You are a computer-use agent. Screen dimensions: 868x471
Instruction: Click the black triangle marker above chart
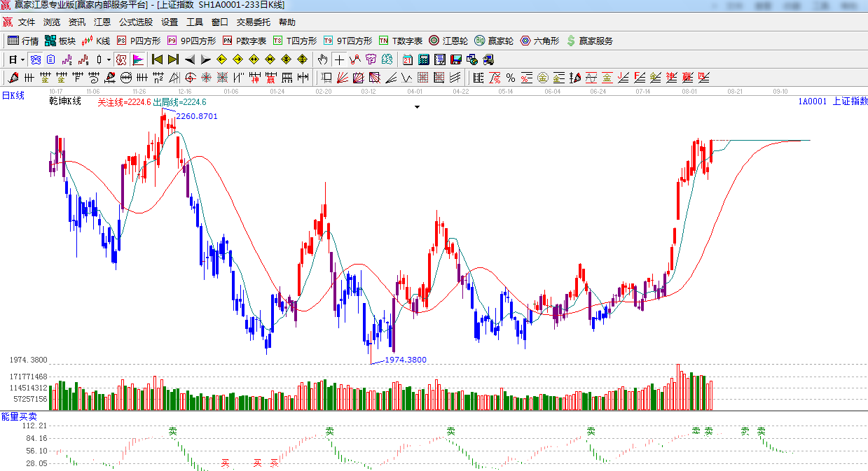pyautogui.click(x=417, y=107)
